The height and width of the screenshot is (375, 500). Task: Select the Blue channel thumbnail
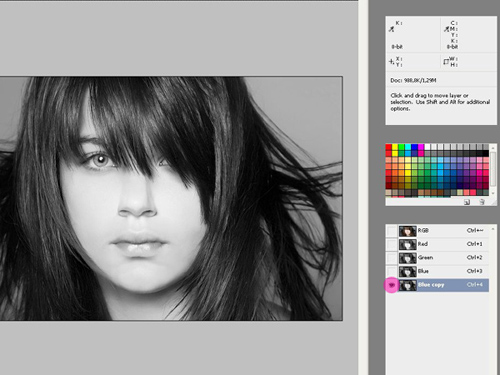408,271
